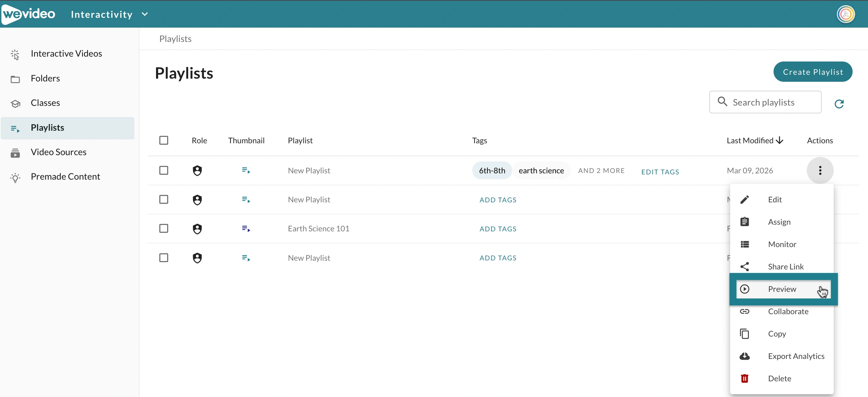
Task: Click role shield icon in Earth Science 101 row
Action: 197,229
